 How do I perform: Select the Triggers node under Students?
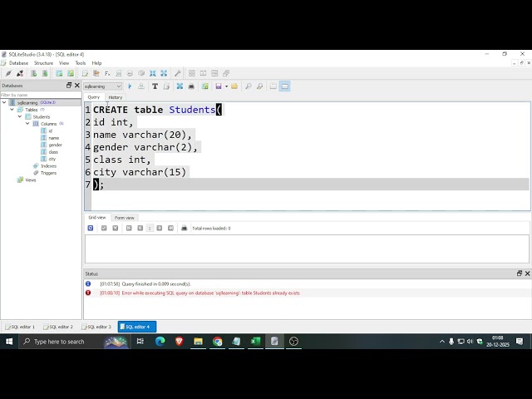pos(48,173)
